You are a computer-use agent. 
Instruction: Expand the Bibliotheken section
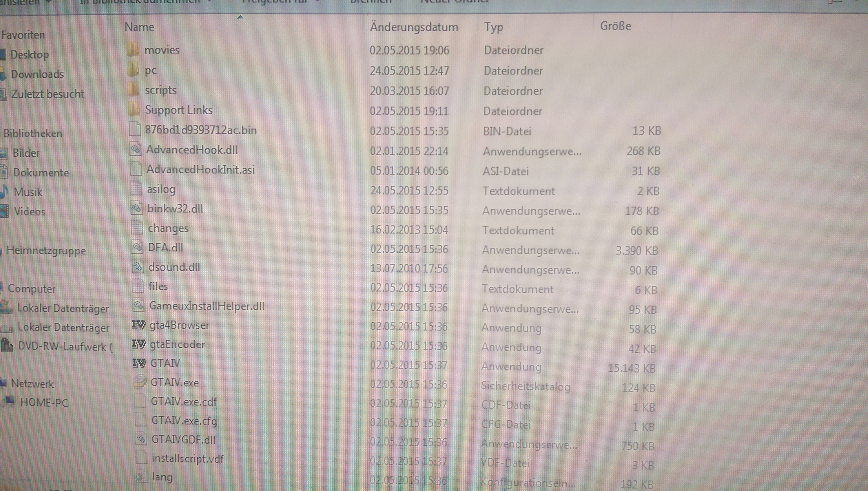pyautogui.click(x=33, y=133)
